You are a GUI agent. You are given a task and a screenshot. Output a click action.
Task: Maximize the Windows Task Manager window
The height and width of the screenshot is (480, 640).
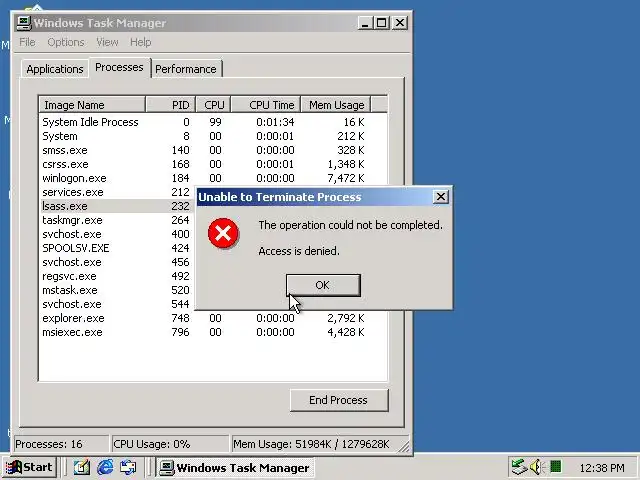(x=381, y=23)
